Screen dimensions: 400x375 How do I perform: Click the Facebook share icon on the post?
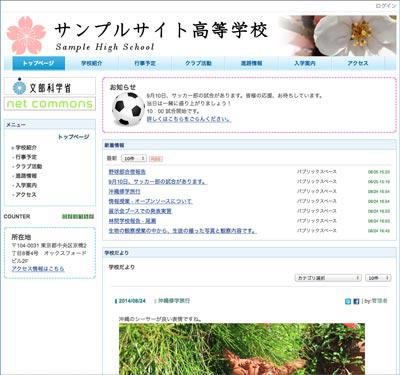click(356, 301)
